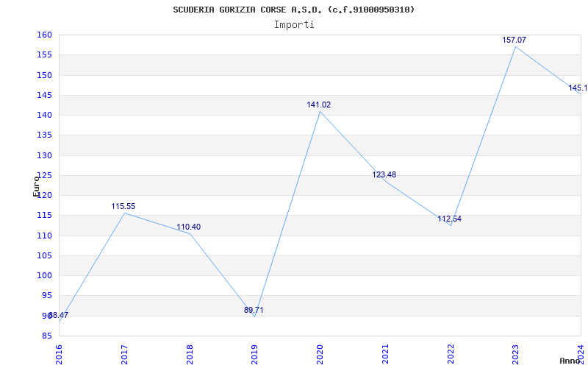
Task: Click the 105 y-axis tick label
Action: click(x=44, y=255)
